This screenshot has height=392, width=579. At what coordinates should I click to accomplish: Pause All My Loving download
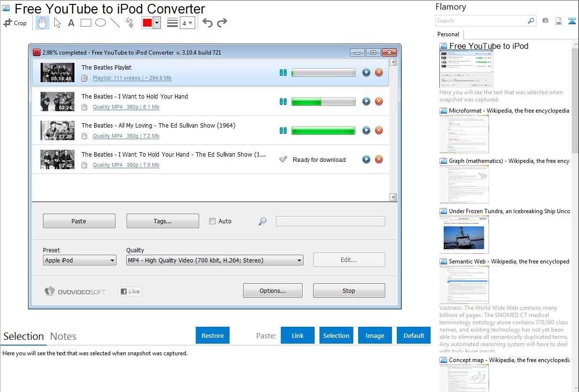coord(283,131)
